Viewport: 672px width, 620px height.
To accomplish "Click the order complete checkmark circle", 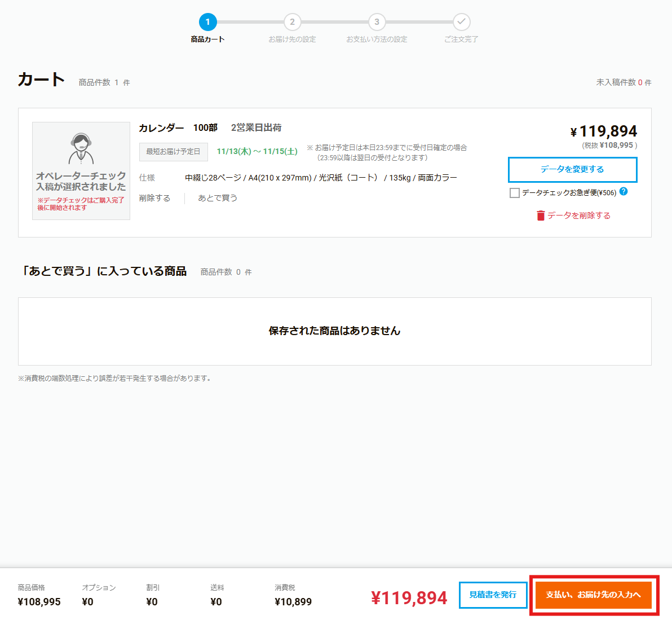I will (461, 22).
